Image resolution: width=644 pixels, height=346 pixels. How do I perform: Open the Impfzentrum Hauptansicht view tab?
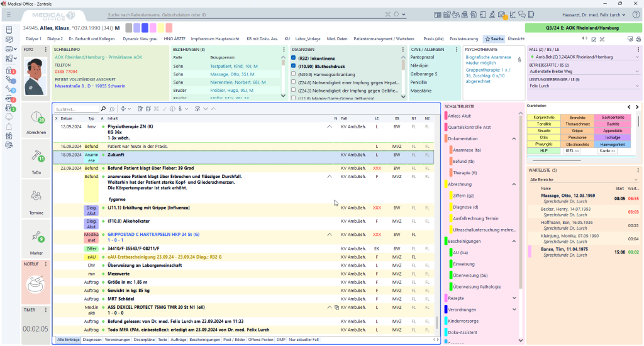[x=216, y=39]
